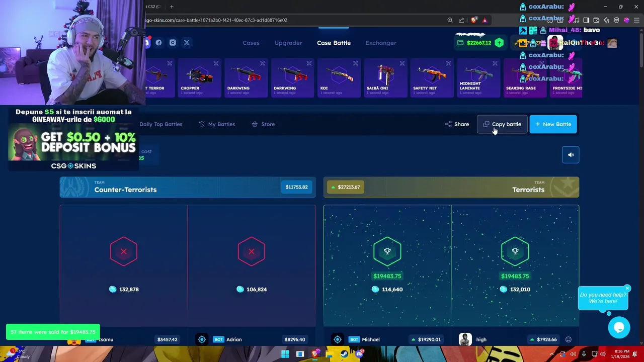The height and width of the screenshot is (362, 644).
Task: Click the Counter-Terrorists team header
Action: [x=188, y=187]
